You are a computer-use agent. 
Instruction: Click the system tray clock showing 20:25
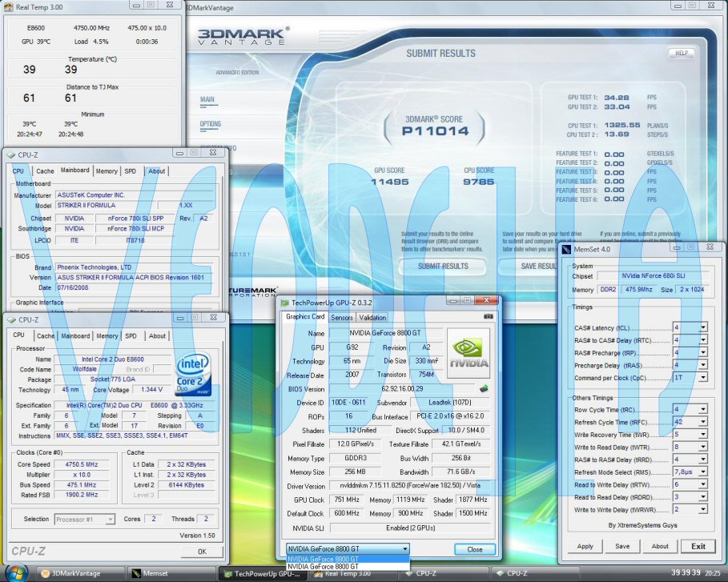(x=713, y=573)
